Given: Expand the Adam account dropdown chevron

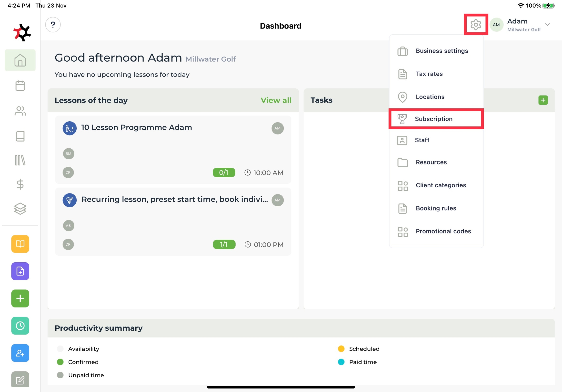Looking at the screenshot, I should (547, 25).
